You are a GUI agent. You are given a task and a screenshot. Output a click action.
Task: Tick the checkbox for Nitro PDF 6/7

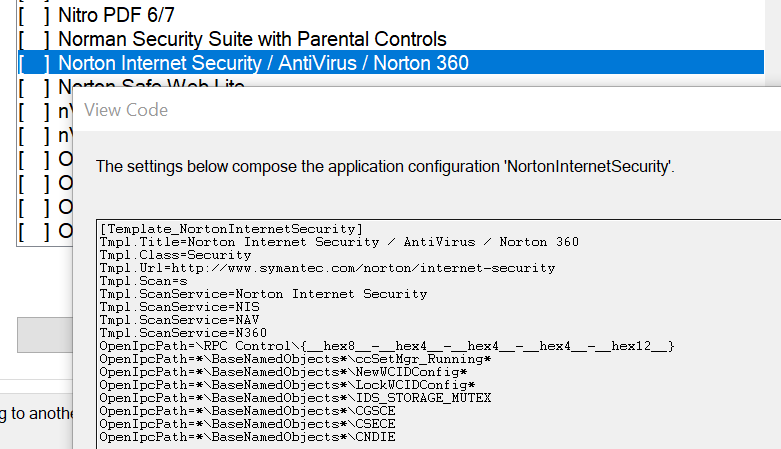34,15
